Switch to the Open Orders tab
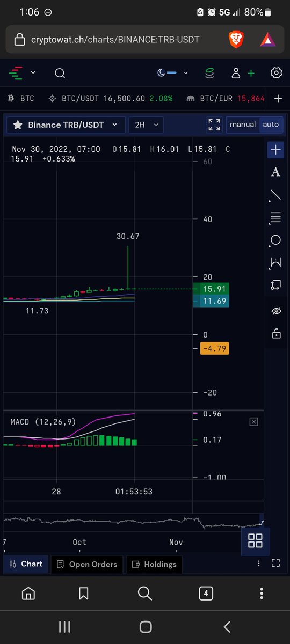Viewport: 290px width, 644px height. coord(86,564)
